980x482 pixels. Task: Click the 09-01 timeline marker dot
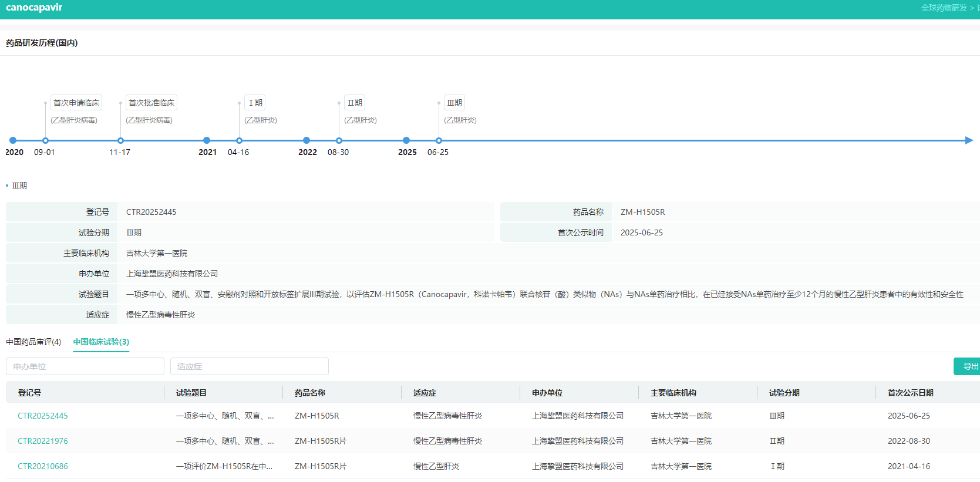[x=45, y=140]
